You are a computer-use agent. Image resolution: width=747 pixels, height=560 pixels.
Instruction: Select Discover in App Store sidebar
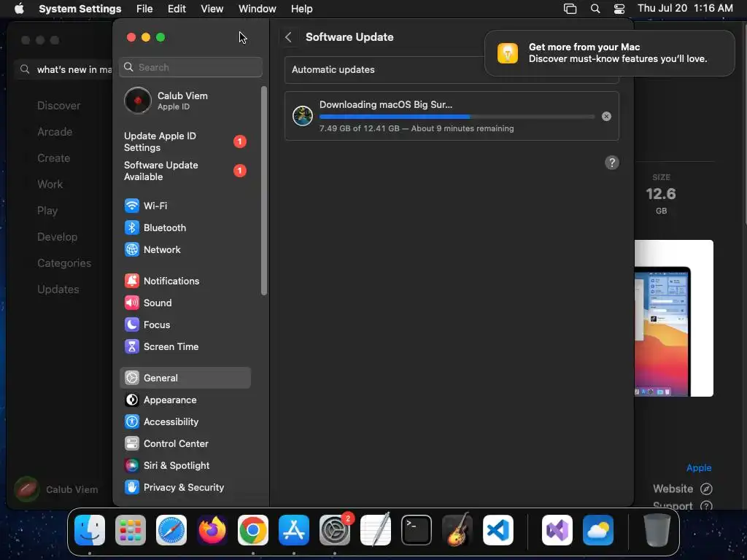coord(59,106)
